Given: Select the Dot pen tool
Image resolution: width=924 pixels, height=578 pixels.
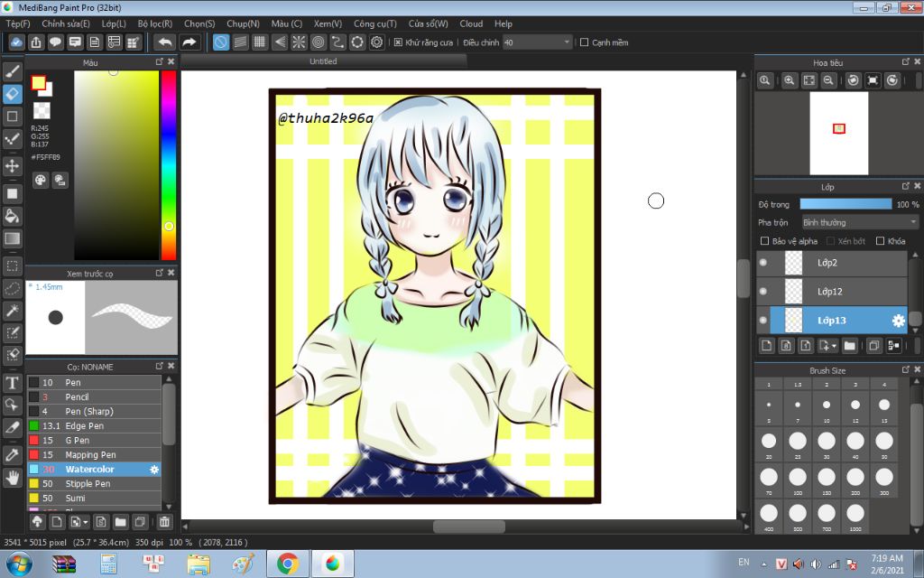Looking at the screenshot, I should [13, 139].
